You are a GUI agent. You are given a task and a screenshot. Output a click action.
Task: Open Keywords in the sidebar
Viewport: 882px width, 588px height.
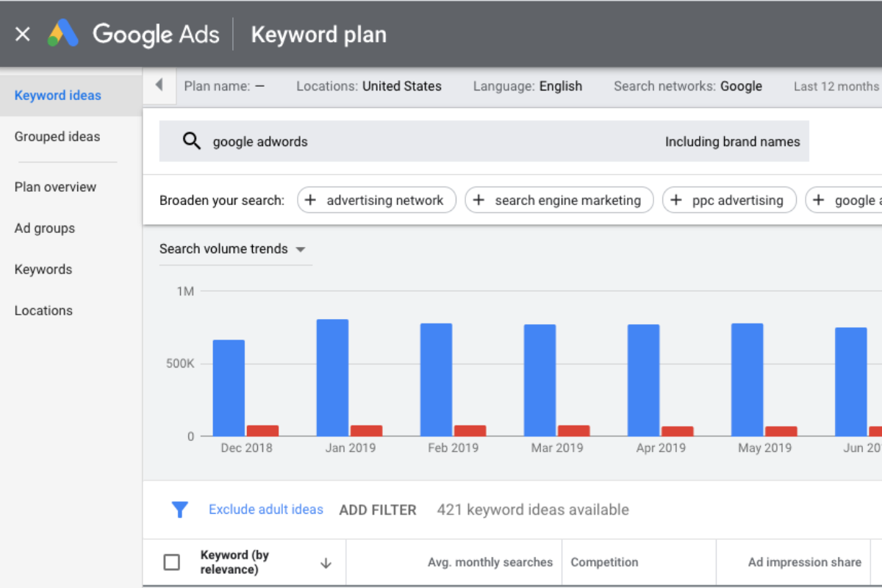pyautogui.click(x=43, y=269)
